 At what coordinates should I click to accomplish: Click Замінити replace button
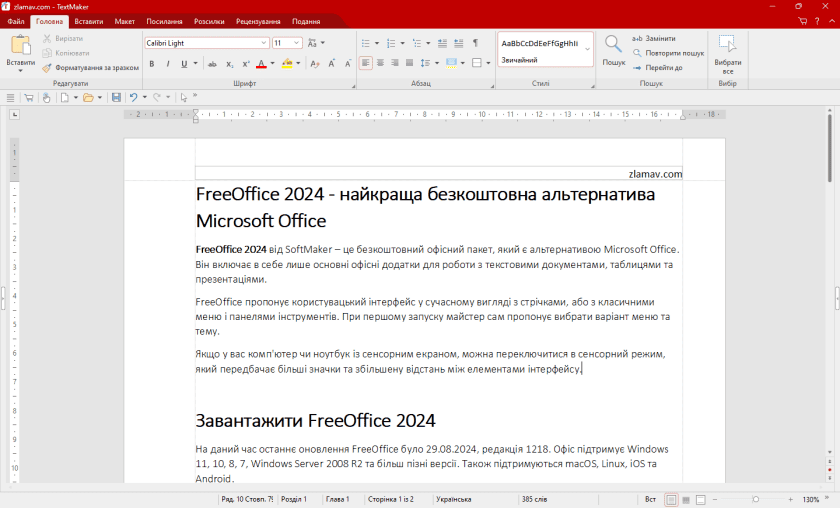click(x=654, y=39)
